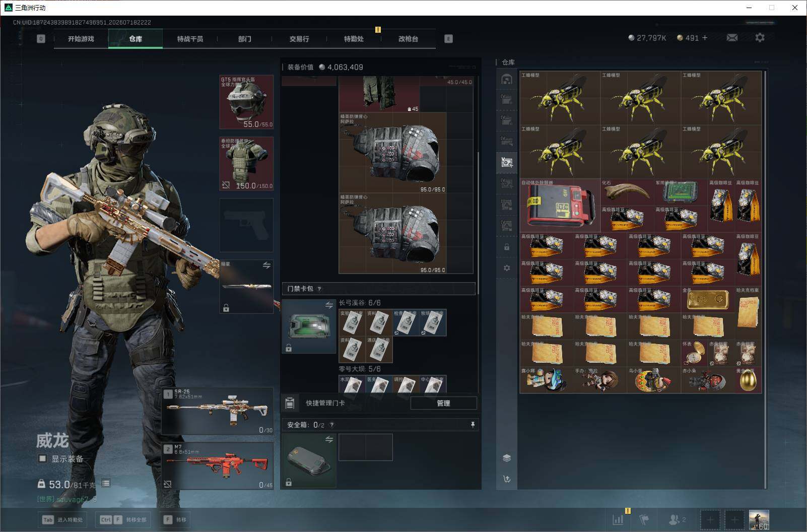Click the lock icon on the safe box slot
The image size is (807, 532).
click(289, 483)
